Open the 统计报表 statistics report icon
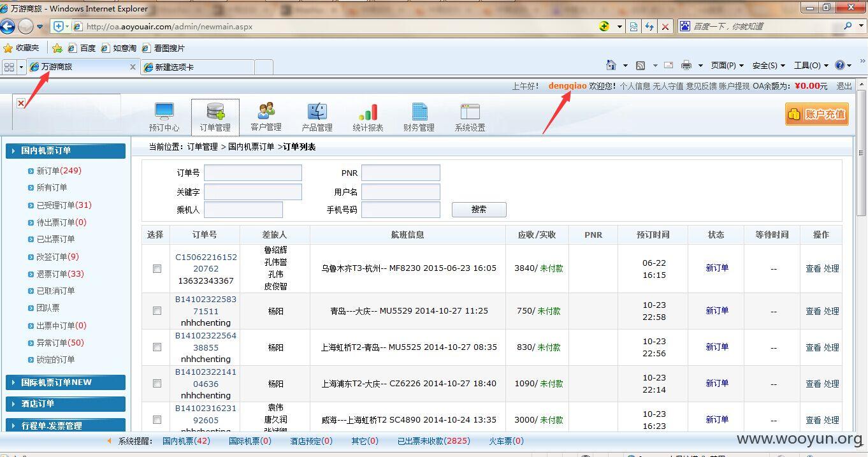The width and height of the screenshot is (868, 457). (368, 117)
